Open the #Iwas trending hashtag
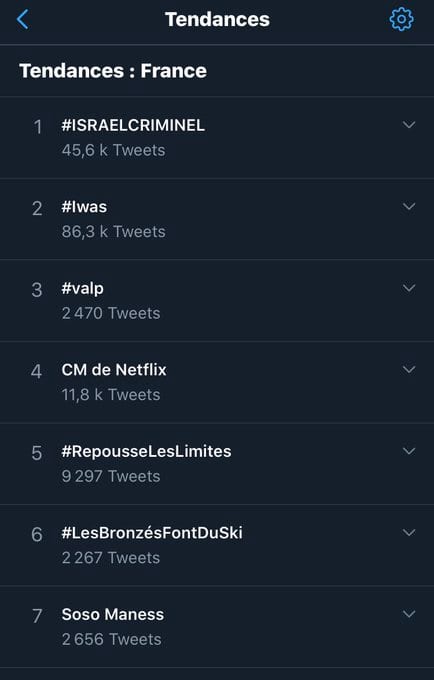The width and height of the screenshot is (434, 680). tap(84, 207)
